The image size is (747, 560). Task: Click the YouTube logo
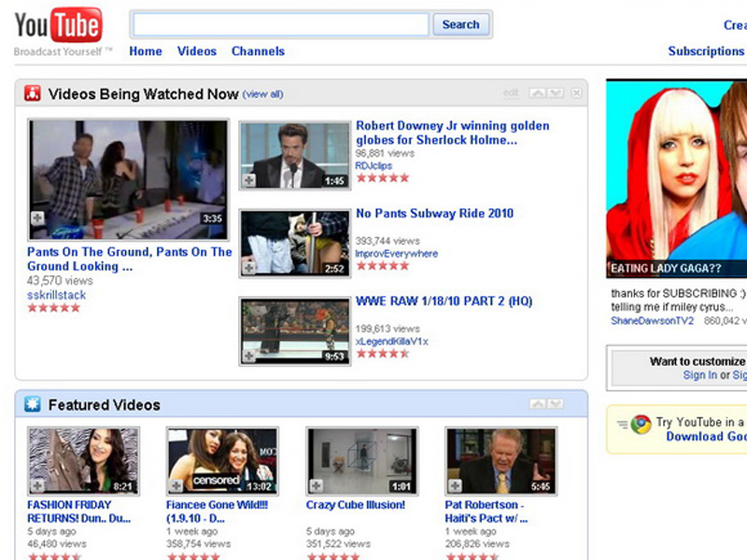pyautogui.click(x=58, y=25)
